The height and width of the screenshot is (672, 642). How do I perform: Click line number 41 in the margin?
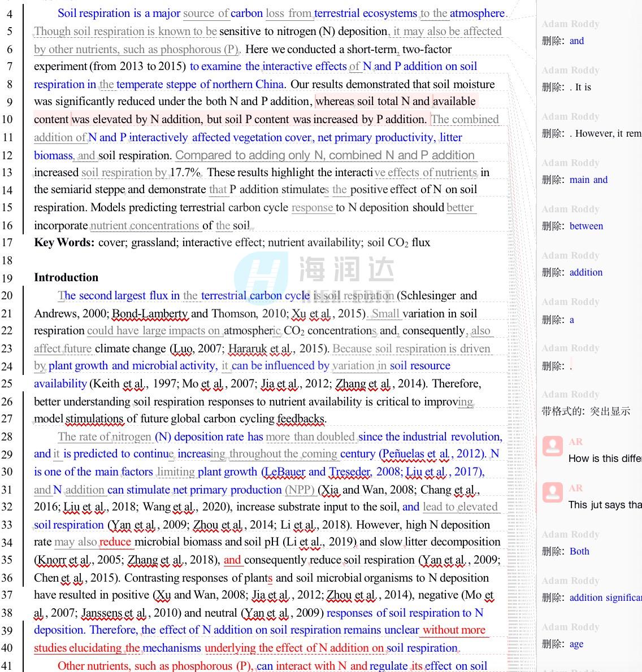coord(7,666)
